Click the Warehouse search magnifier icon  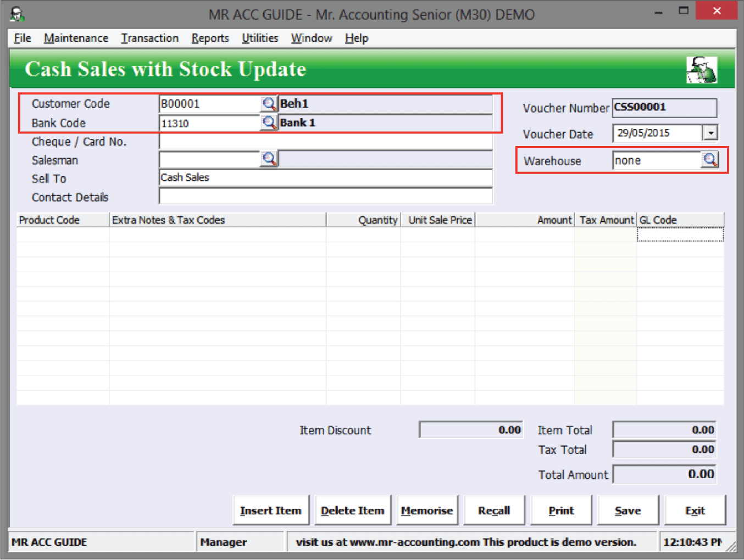(710, 160)
